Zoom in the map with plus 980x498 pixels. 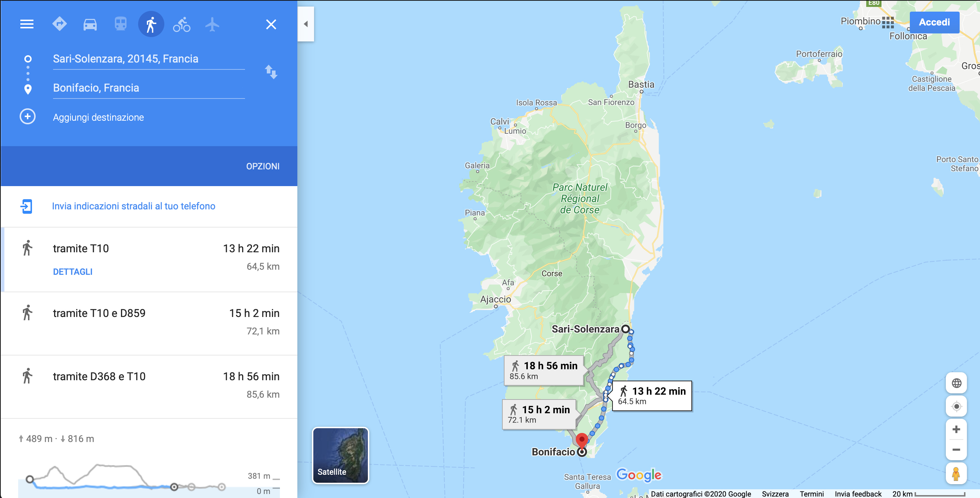click(956, 430)
